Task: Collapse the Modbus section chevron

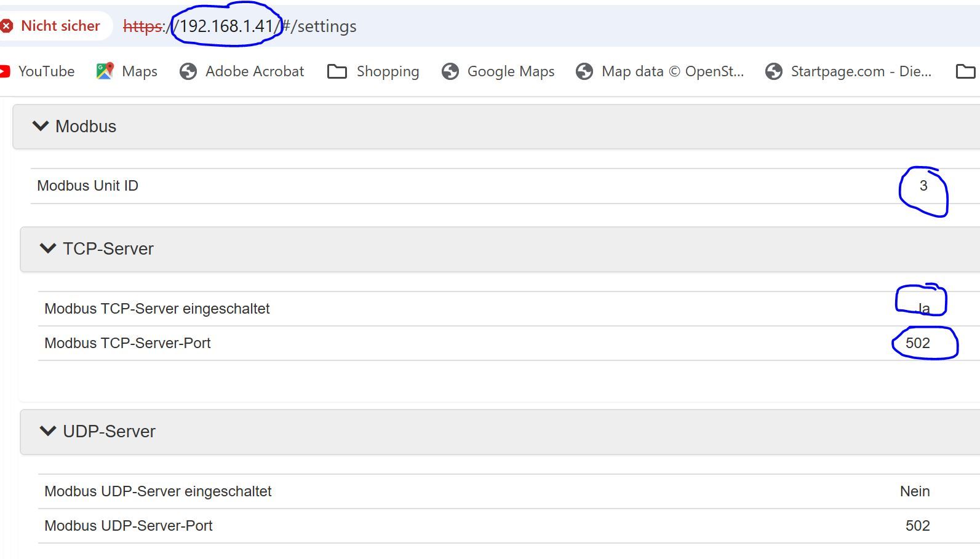Action: click(x=41, y=126)
